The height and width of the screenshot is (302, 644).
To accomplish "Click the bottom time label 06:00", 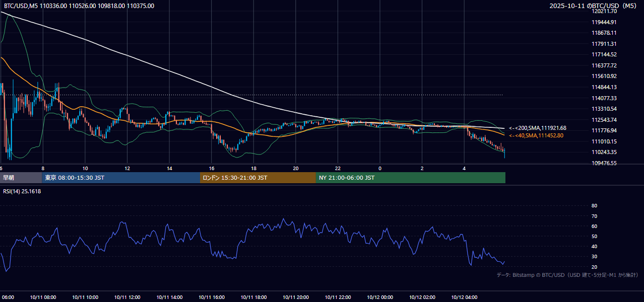I will [7, 297].
